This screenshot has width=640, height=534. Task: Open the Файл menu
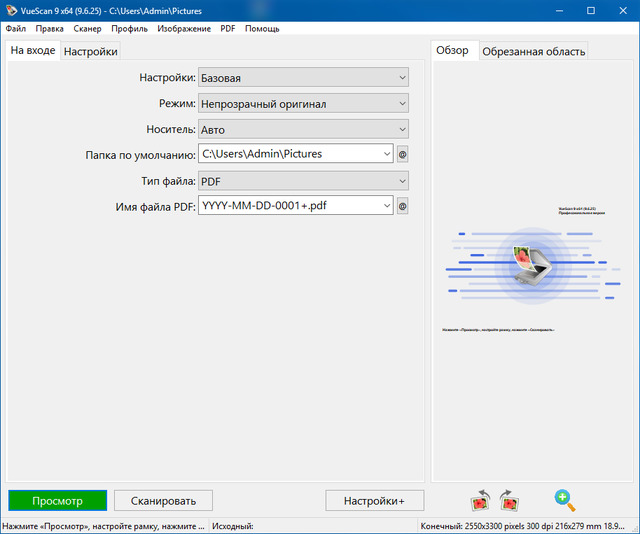pos(16,29)
